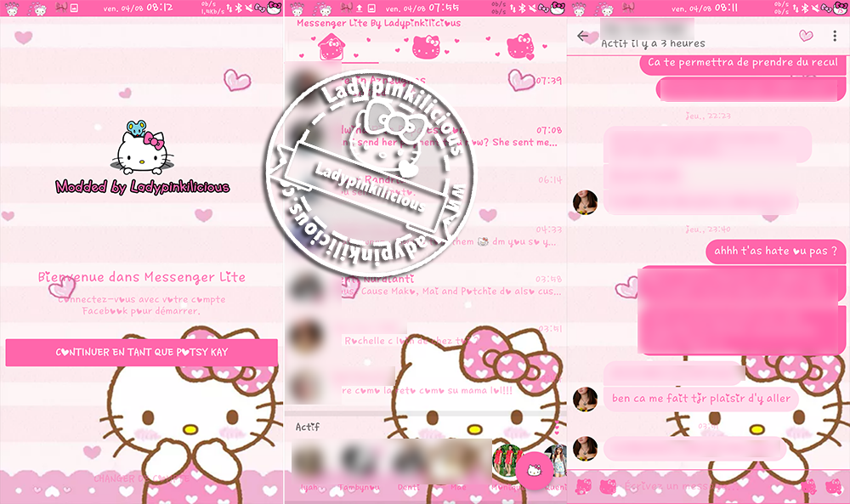Go back using the arrow in chat
This screenshot has width=850, height=504.
(x=583, y=36)
